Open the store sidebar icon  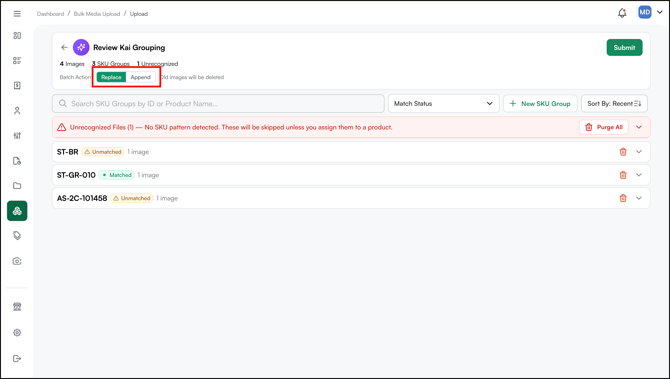[x=17, y=307]
